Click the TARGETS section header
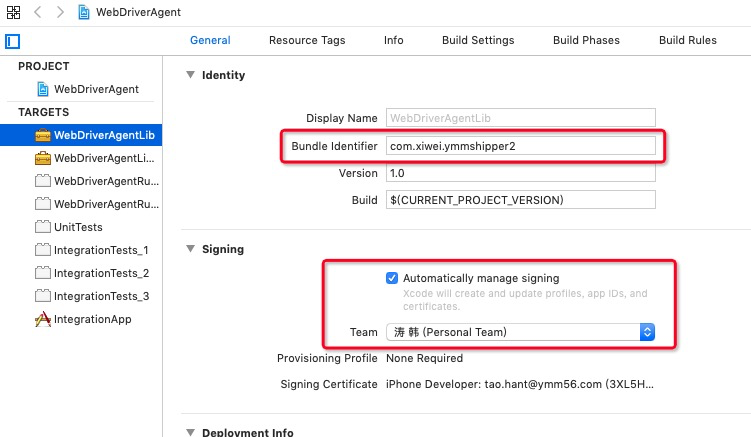751x437 pixels. 44,112
